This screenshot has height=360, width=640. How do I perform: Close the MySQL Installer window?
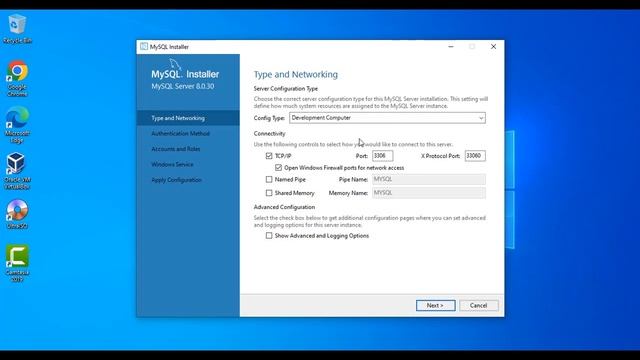point(493,47)
